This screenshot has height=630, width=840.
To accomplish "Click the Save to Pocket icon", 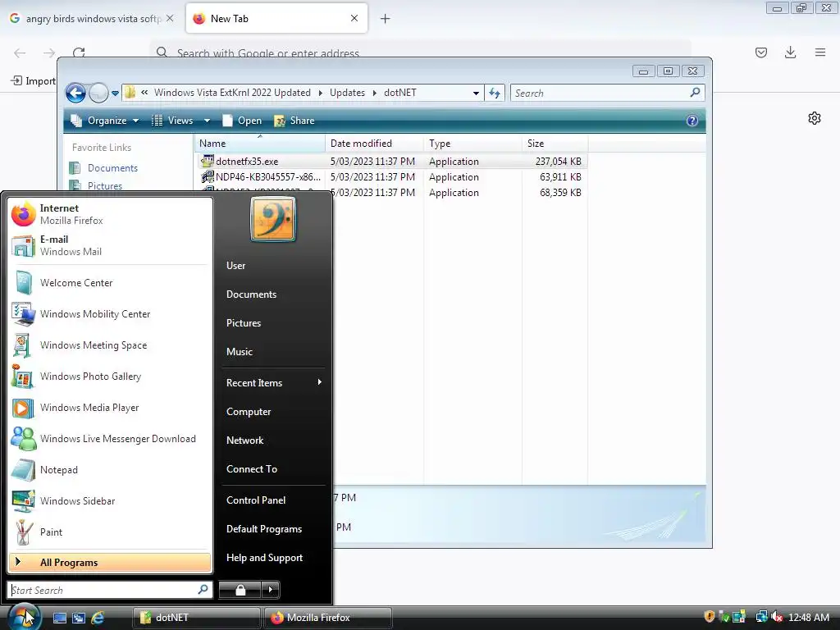I will [x=761, y=52].
